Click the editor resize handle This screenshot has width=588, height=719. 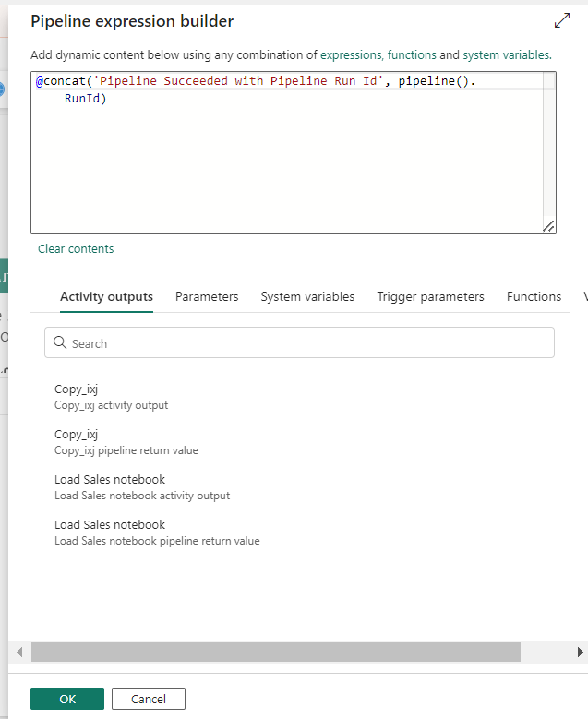point(548,226)
